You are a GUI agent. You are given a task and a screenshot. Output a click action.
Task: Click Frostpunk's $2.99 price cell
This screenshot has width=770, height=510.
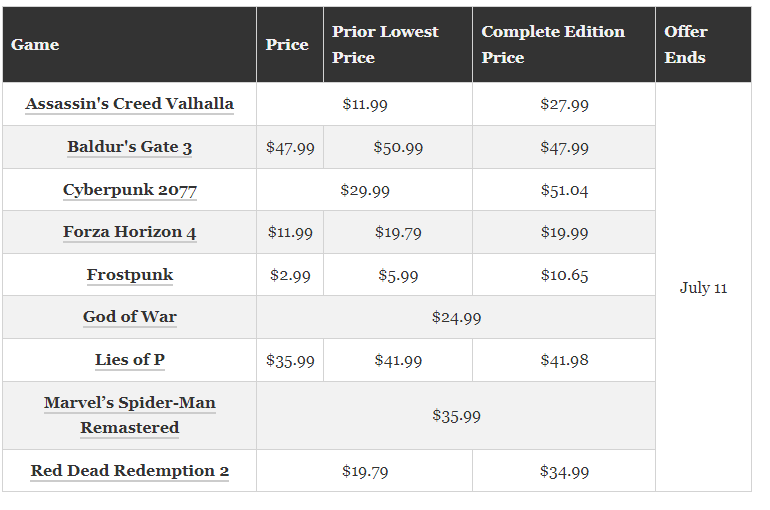[290, 275]
